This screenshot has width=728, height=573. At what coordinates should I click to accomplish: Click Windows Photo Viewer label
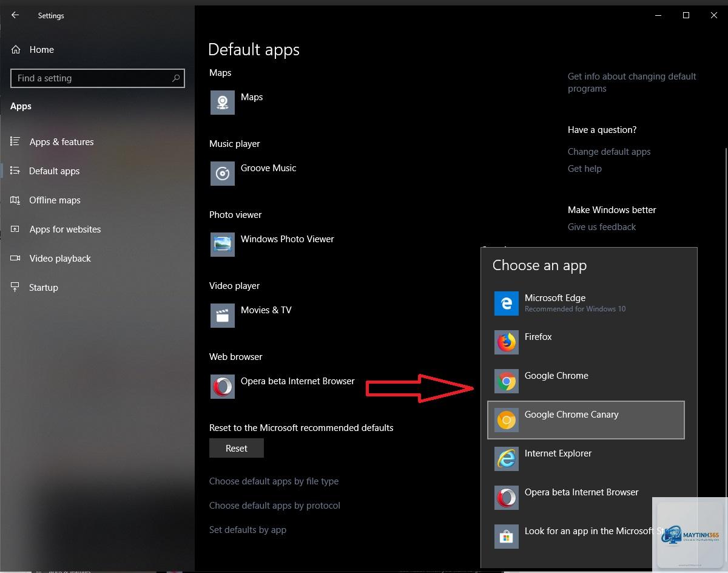coord(287,239)
